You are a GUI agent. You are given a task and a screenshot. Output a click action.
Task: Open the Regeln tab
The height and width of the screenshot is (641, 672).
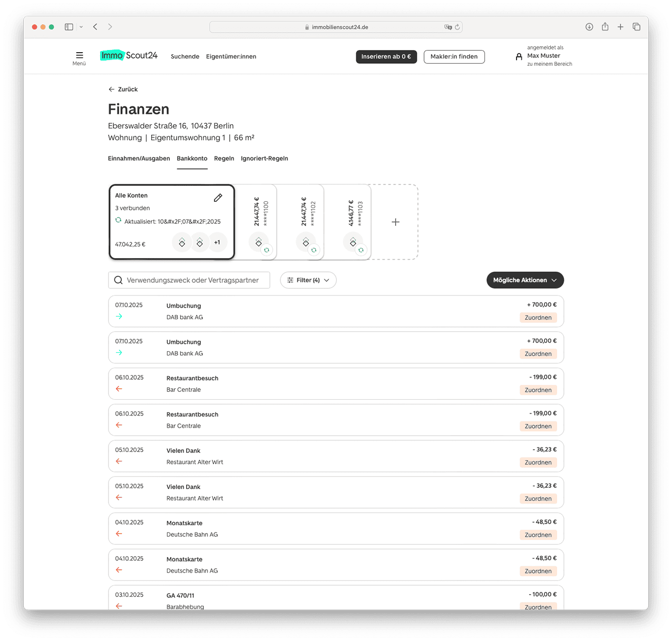pyautogui.click(x=224, y=159)
